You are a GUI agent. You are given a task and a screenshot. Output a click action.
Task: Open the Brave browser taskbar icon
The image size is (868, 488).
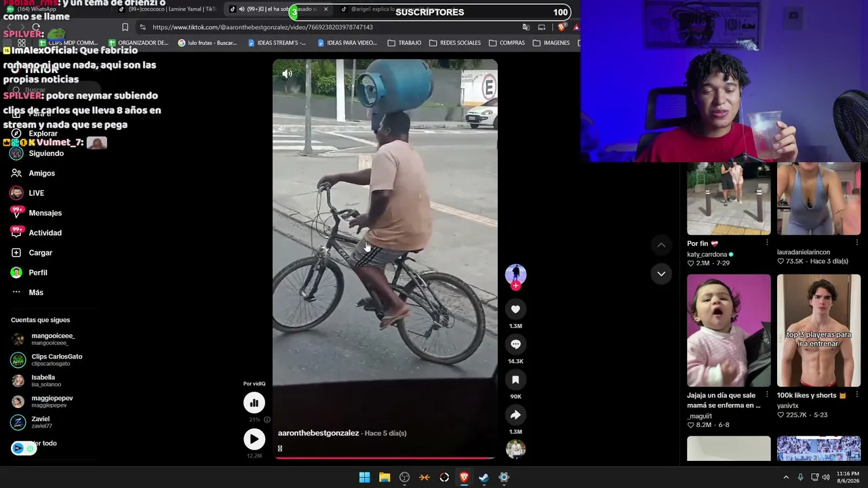click(465, 477)
